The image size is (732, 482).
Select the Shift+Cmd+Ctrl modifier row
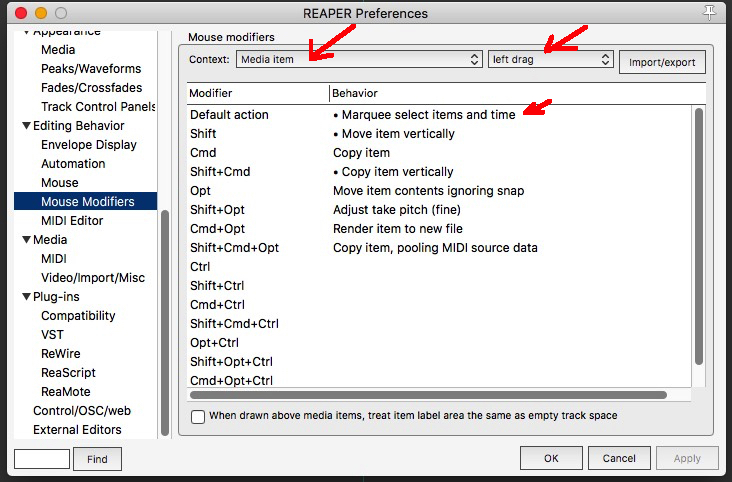[439, 324]
